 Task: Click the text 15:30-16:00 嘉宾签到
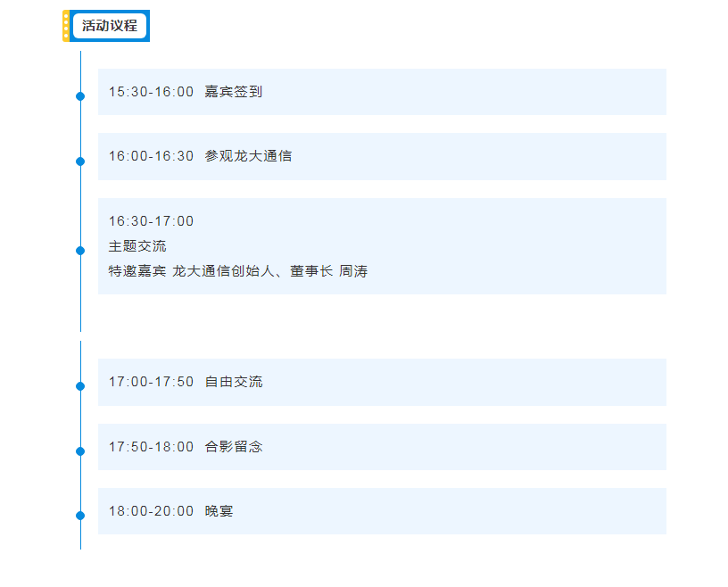tap(186, 92)
